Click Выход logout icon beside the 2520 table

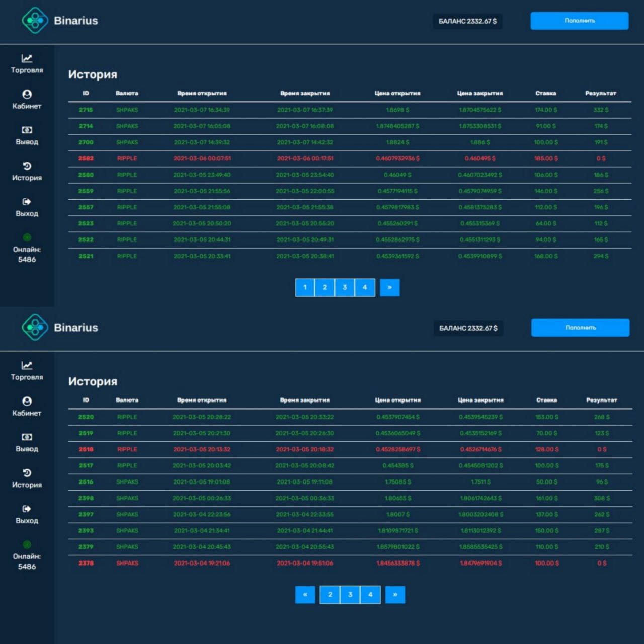pyautogui.click(x=27, y=509)
